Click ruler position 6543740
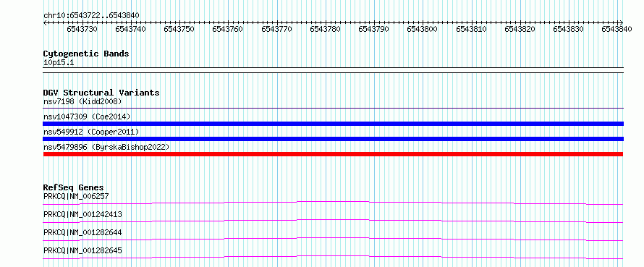 (x=130, y=29)
